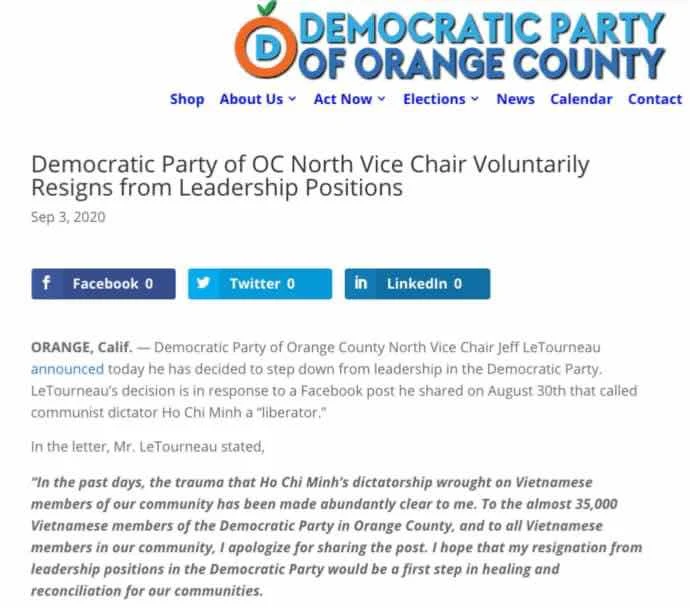This screenshot has height=608, width=690.
Task: Expand the Elections dropdown chevron
Action: click(x=475, y=99)
